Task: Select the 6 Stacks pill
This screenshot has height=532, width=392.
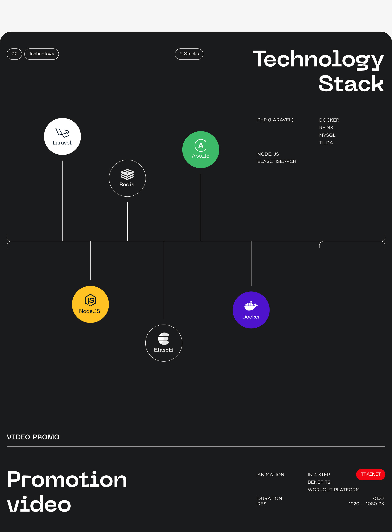Action: point(189,54)
